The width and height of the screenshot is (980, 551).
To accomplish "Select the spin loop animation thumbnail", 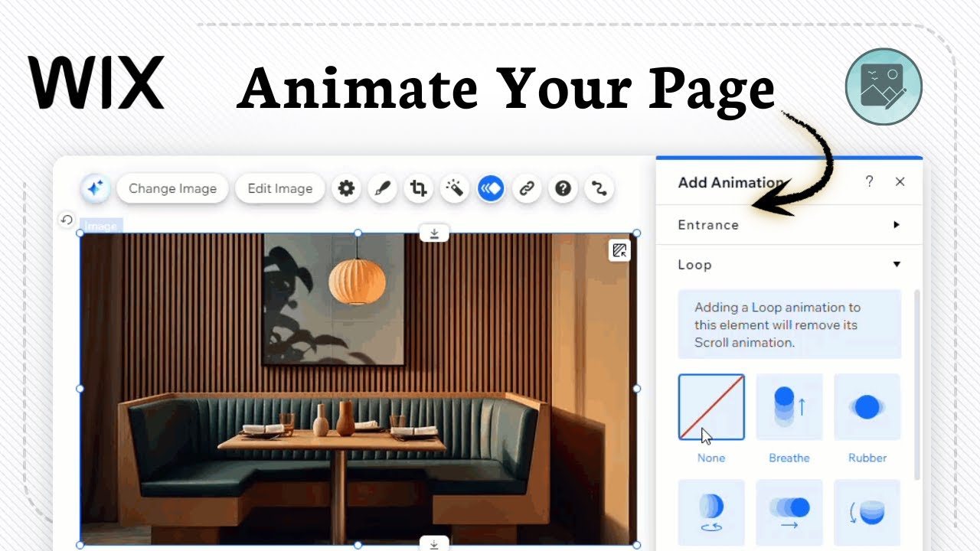I will 711,513.
